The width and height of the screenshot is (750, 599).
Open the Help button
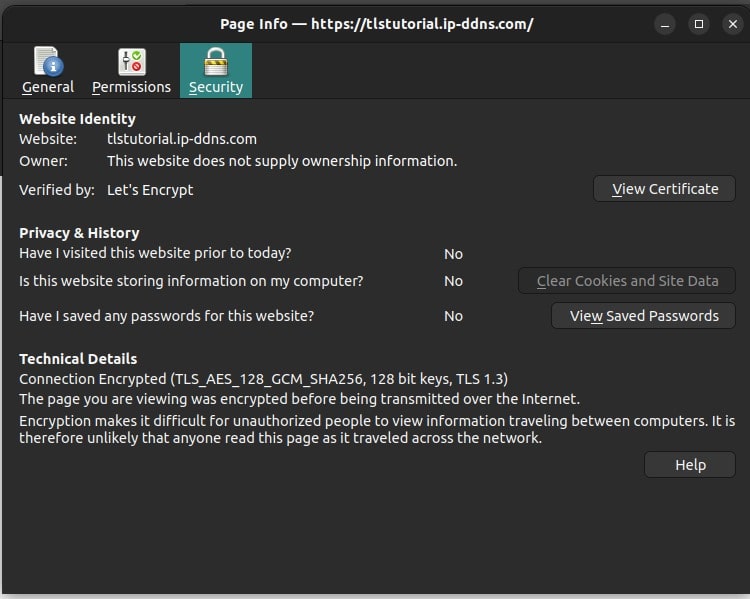tap(690, 465)
